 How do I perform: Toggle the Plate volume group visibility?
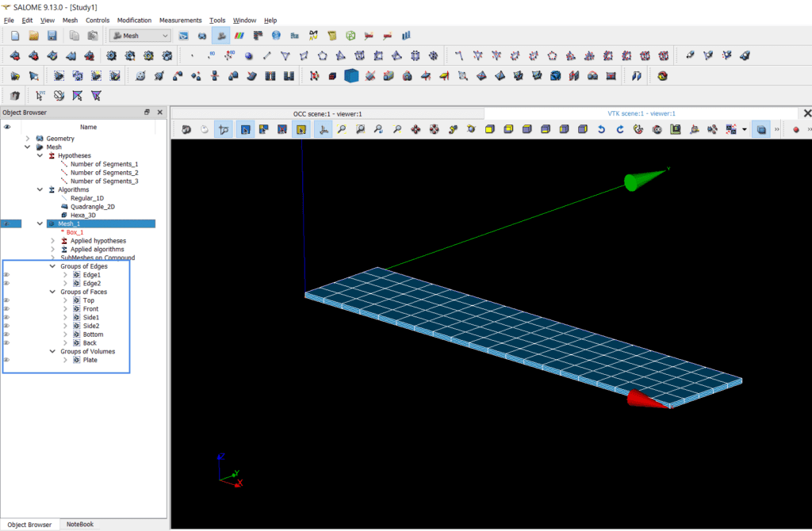6,360
